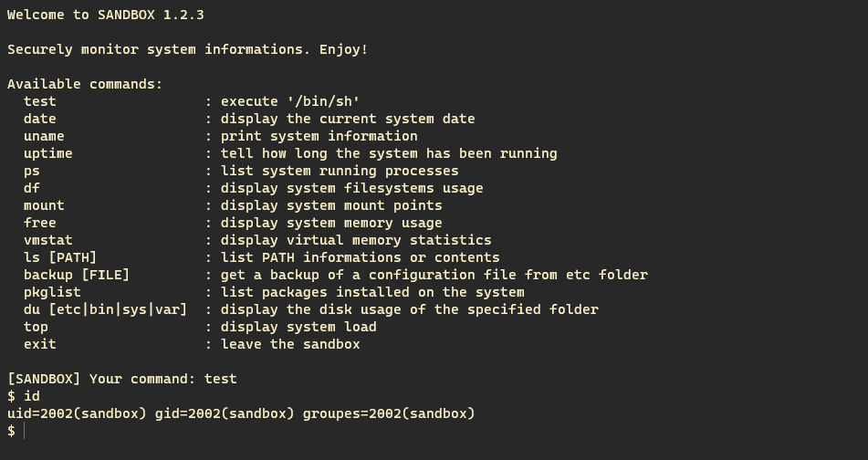Click the 'test' command name in list

click(40, 101)
